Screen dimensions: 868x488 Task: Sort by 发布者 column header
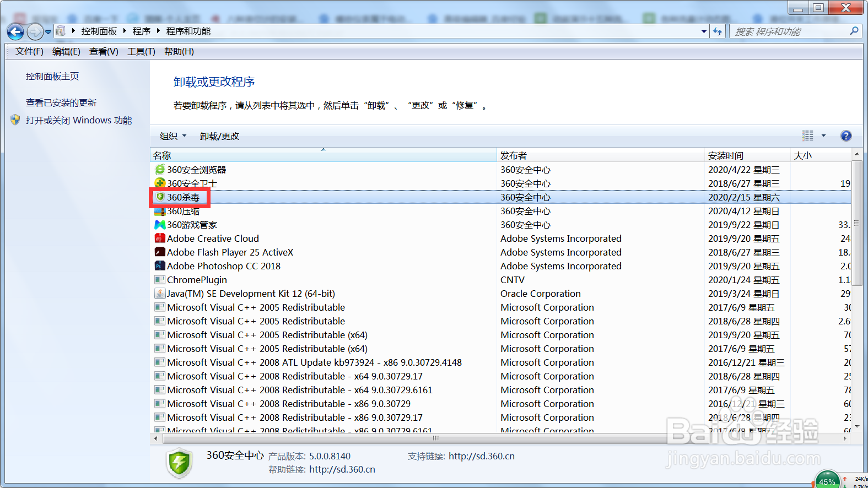tap(601, 155)
